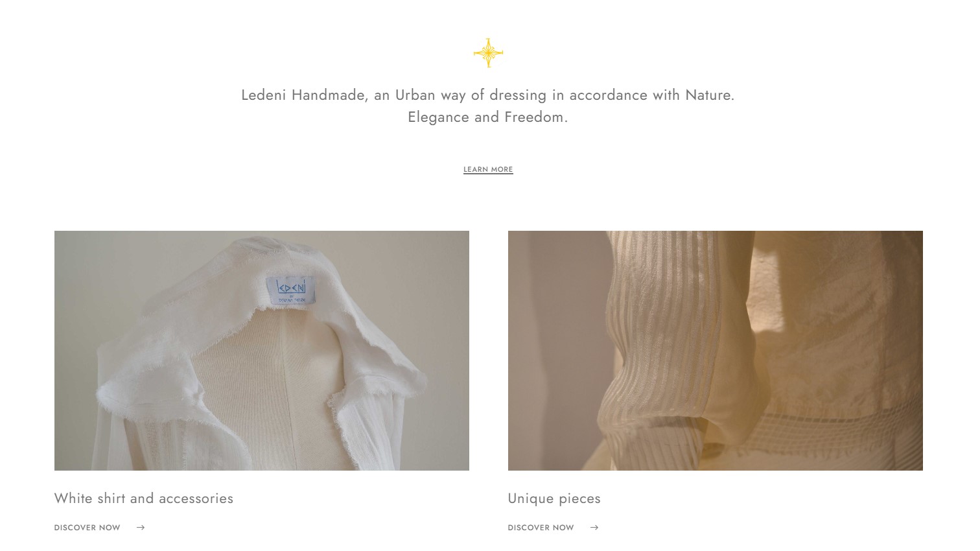Click the Ledeni Handmade tagline first line
Screen dimensions: 980x551
488,95
